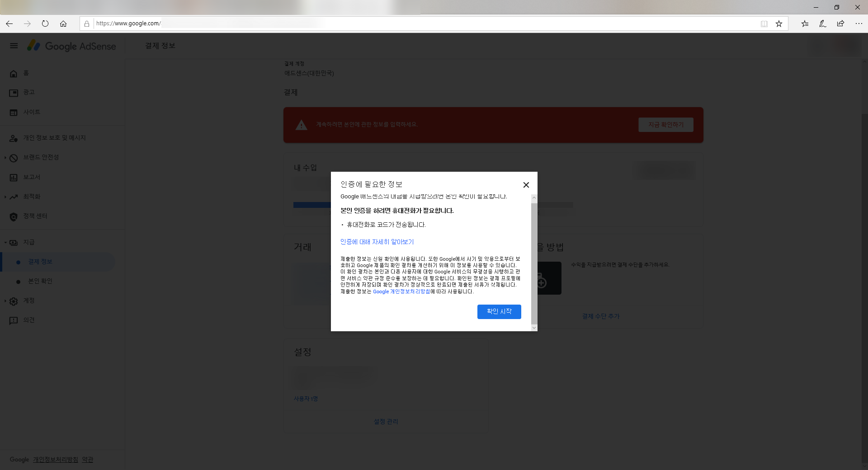Select 결제 정보 in the sidebar
868x470 pixels.
tap(58, 262)
